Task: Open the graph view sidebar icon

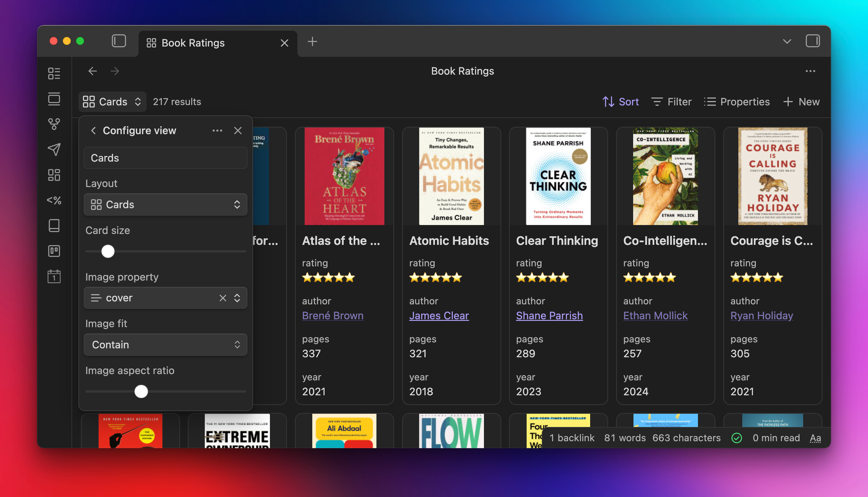Action: coord(54,124)
